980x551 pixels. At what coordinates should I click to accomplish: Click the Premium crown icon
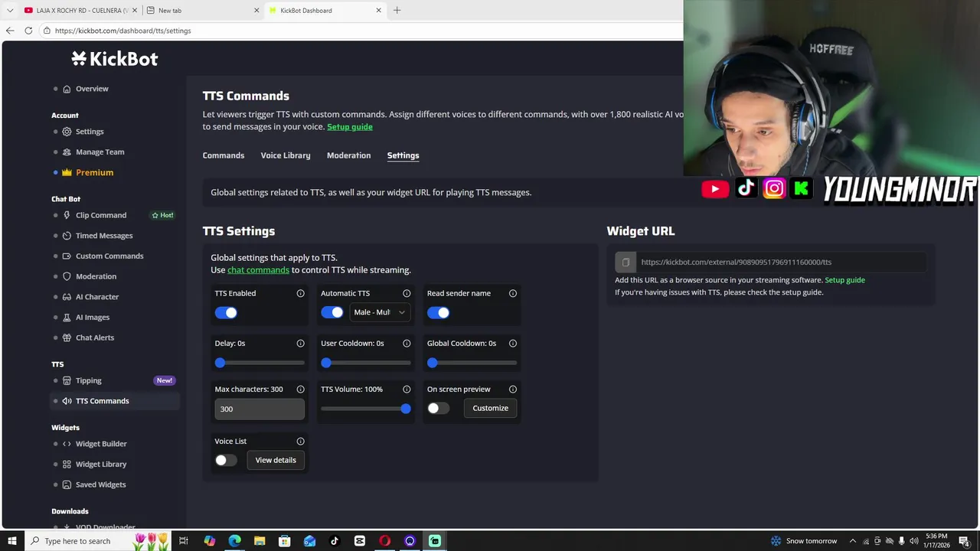(67, 172)
